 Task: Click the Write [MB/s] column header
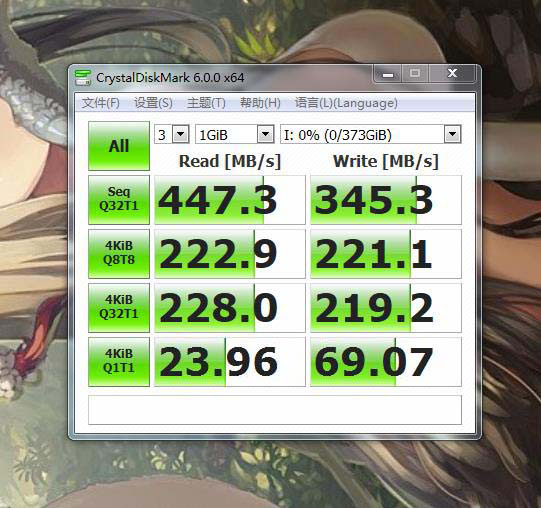[x=386, y=161]
